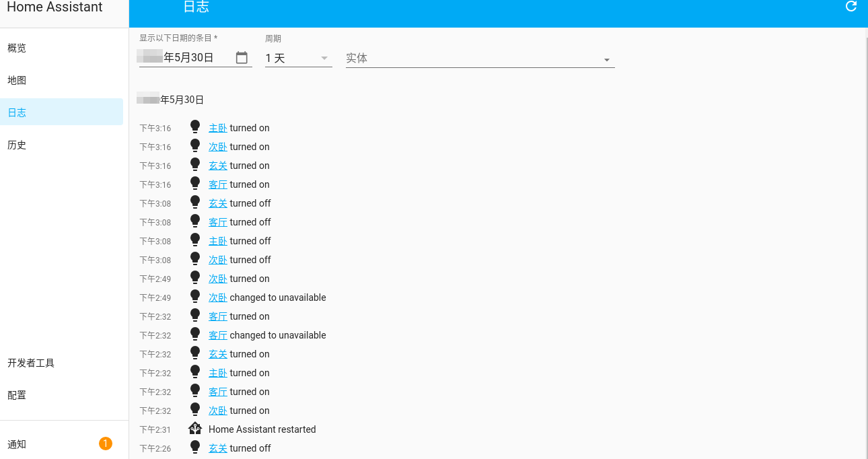The height and width of the screenshot is (459, 868).
Task: Click bulb icon beside 客厅 changed to unavailable
Action: point(195,334)
